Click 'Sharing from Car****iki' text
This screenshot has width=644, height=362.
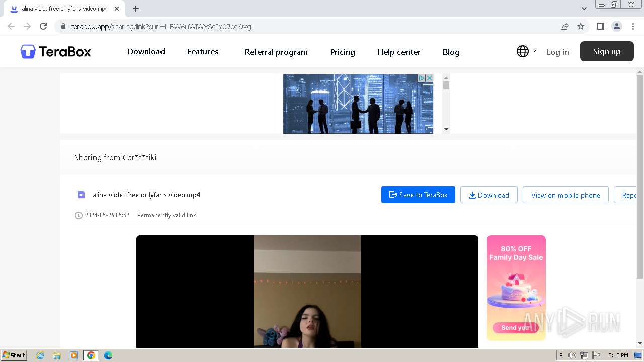(115, 157)
